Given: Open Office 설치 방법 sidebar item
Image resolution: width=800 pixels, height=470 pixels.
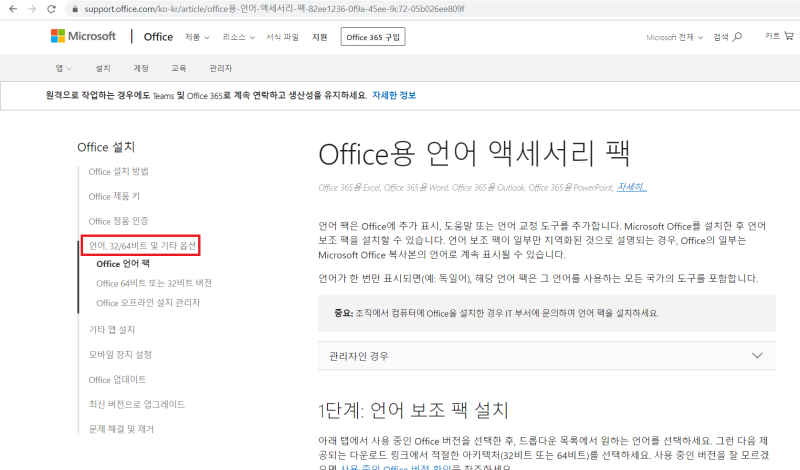Looking at the screenshot, I should [x=118, y=171].
